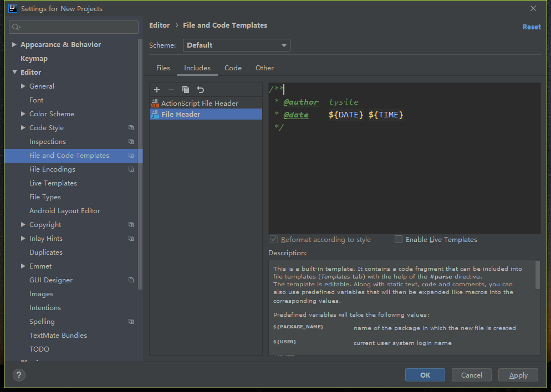Open Spelling settings
Viewport: 551px width, 392px height.
tap(42, 322)
